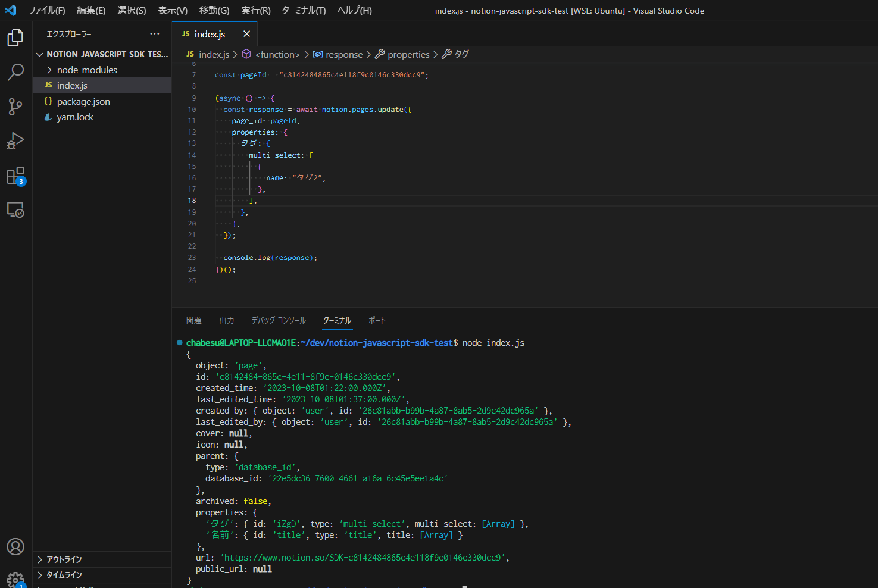
Task: Click line number 10 in the gutter
Action: pos(192,110)
